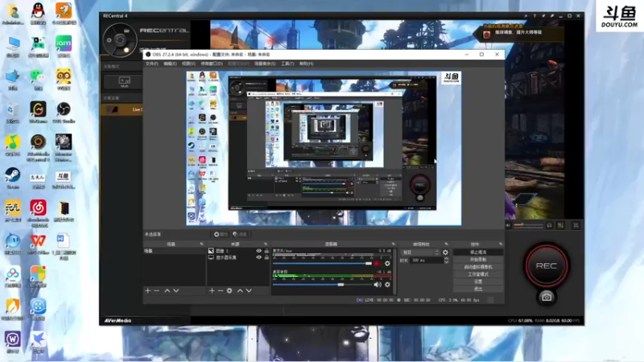This screenshot has height=362, width=644.
Task: Click 滤镜 button above Sources panel
Action: coord(239,234)
